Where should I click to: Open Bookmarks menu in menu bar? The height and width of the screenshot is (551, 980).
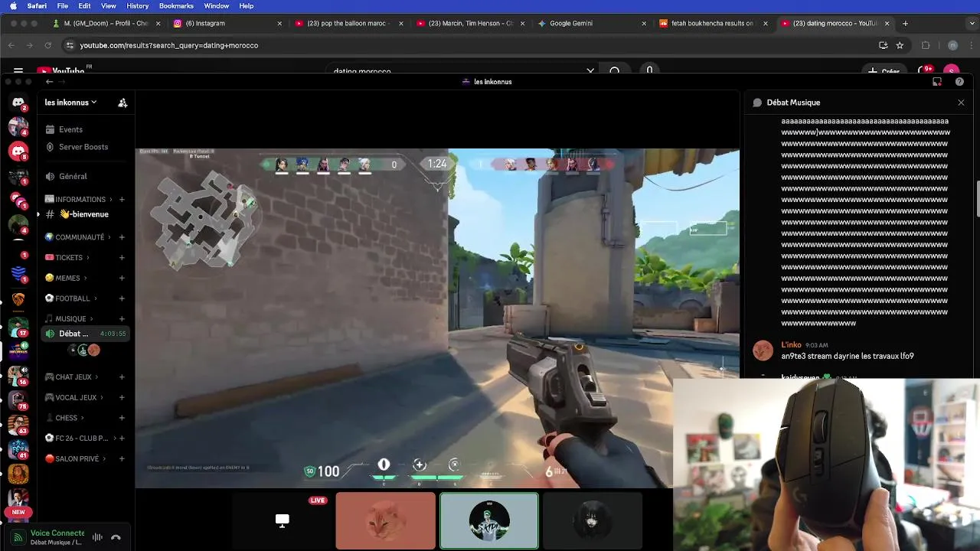(176, 6)
